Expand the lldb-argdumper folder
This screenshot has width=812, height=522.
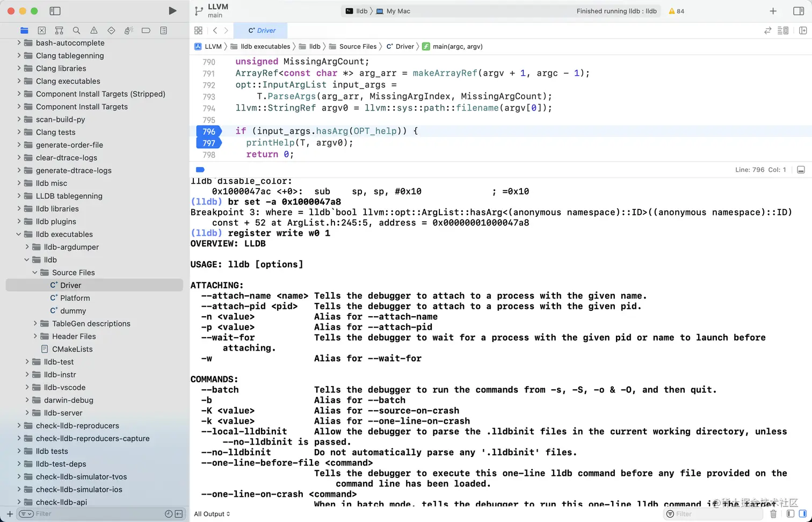(x=27, y=247)
